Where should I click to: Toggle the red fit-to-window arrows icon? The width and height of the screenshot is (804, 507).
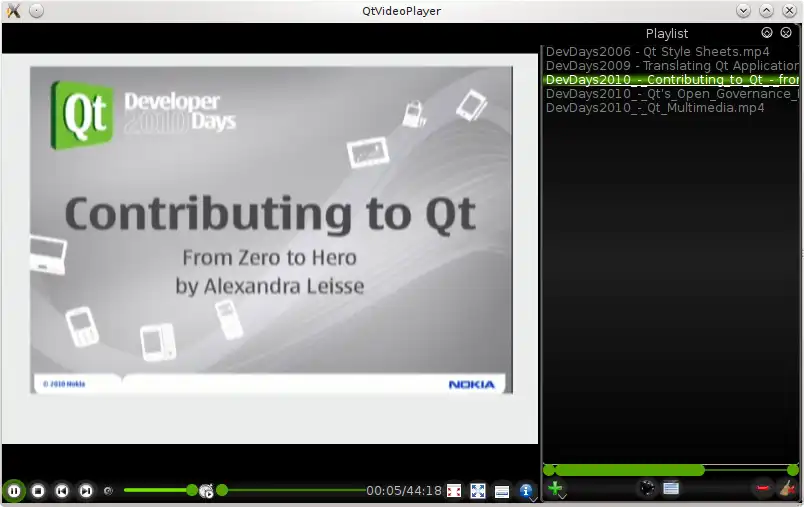(x=454, y=491)
